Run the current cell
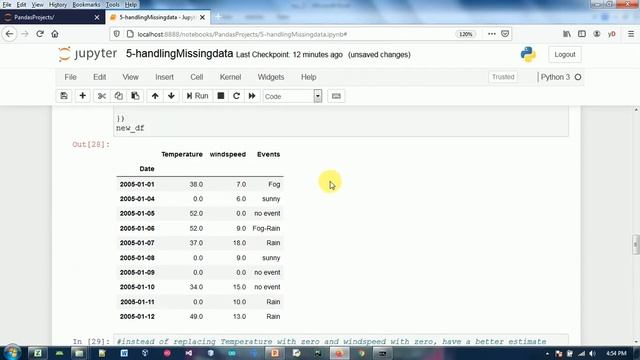This screenshot has width=640, height=360. [198, 96]
